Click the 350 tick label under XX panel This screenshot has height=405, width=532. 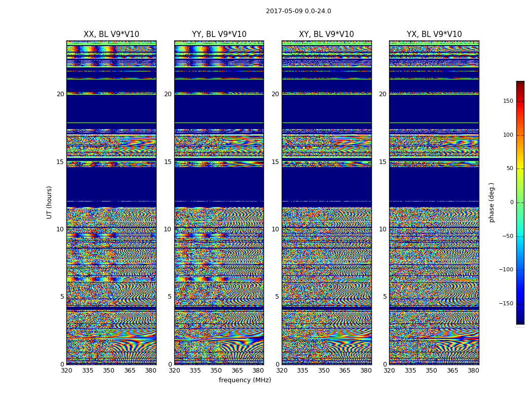(108, 371)
